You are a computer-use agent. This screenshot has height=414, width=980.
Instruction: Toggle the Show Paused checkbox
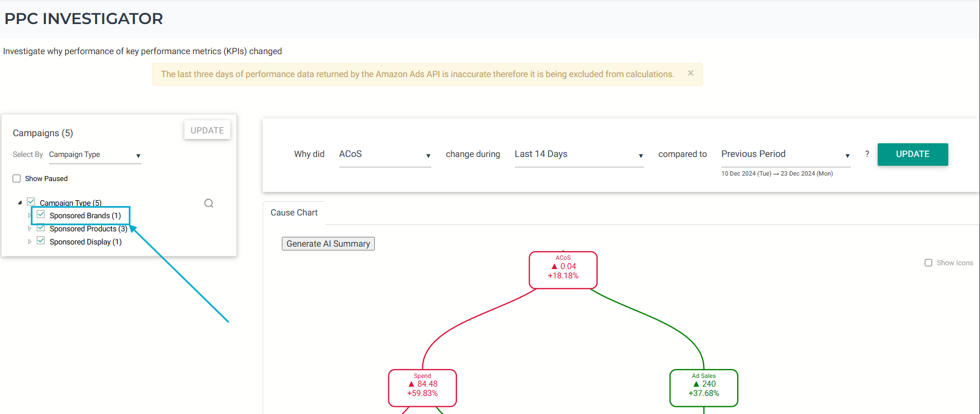(17, 179)
